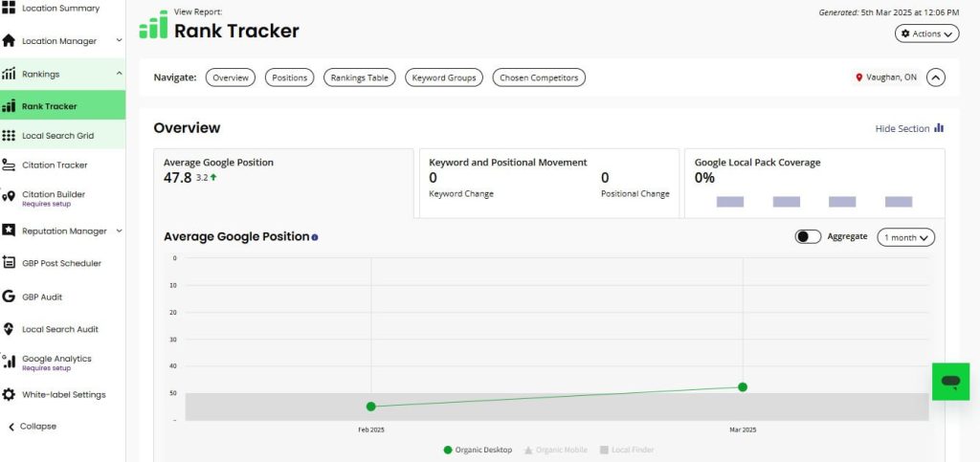Click the White-label Settings gear icon
Screen dimensions: 980x462
point(9,395)
